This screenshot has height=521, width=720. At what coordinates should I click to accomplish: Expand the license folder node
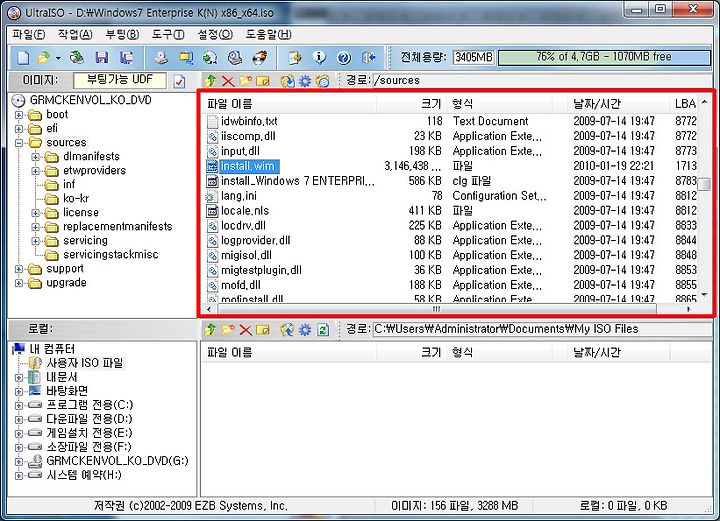pyautogui.click(x=36, y=213)
